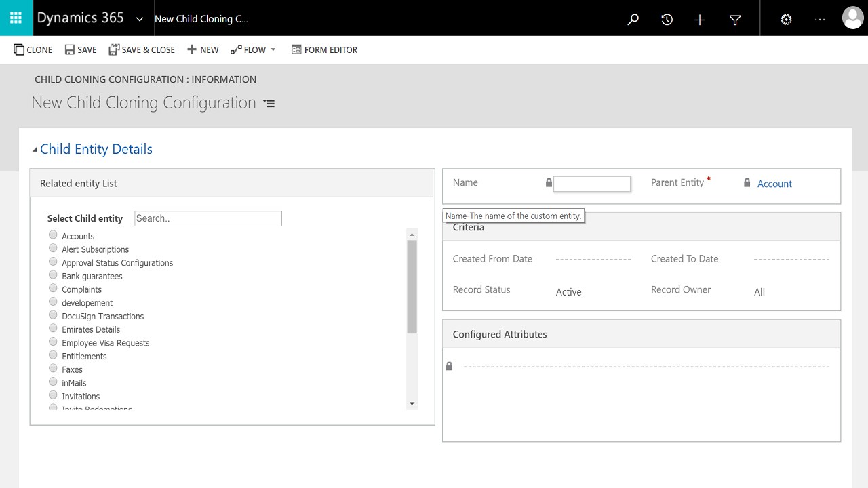Viewport: 868px width, 488px height.
Task: Select the Entitlements radio button
Action: (x=53, y=355)
